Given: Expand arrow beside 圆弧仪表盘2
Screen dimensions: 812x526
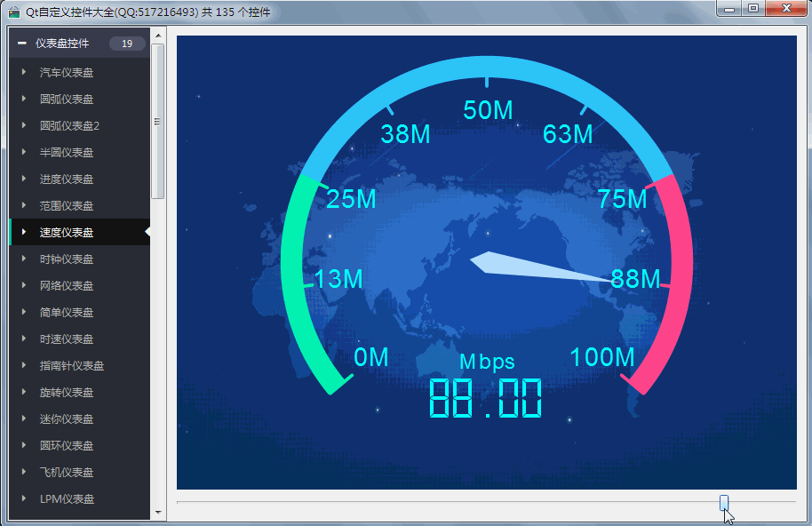Looking at the screenshot, I should point(24,125).
